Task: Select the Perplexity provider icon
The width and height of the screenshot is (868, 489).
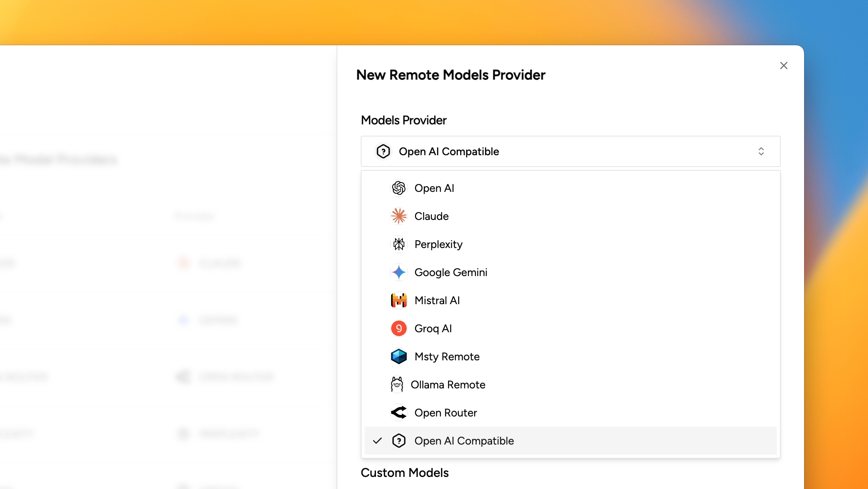Action: (x=399, y=244)
